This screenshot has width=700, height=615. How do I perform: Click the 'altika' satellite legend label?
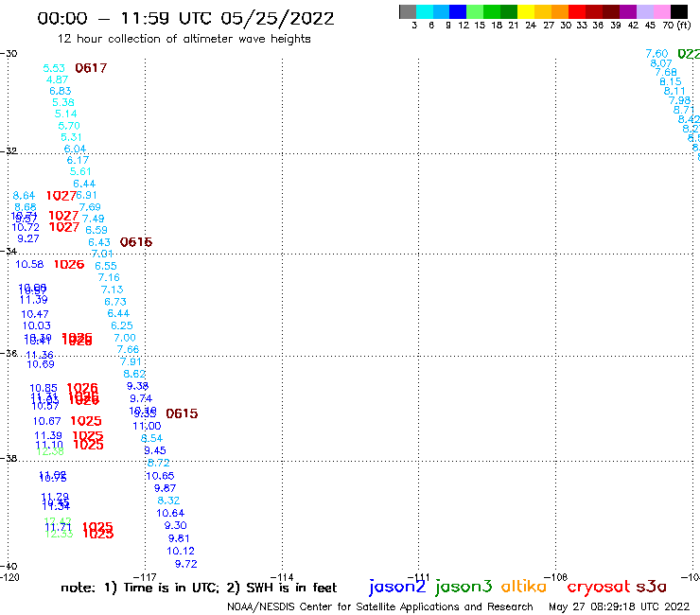[x=524, y=586]
